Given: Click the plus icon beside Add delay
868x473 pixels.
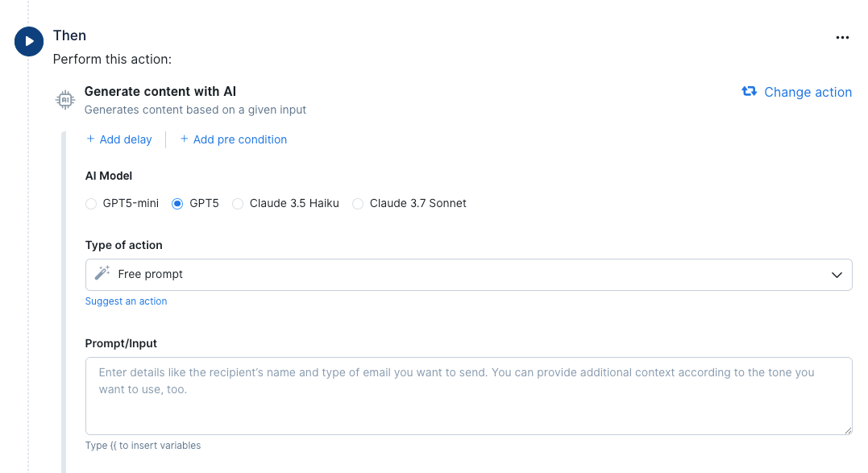Looking at the screenshot, I should point(90,139).
